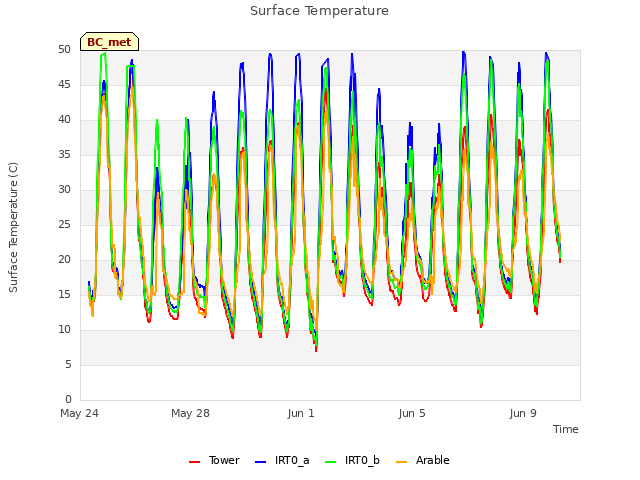Click the 5 y-axis tick label
The image size is (640, 480).
[68, 364]
